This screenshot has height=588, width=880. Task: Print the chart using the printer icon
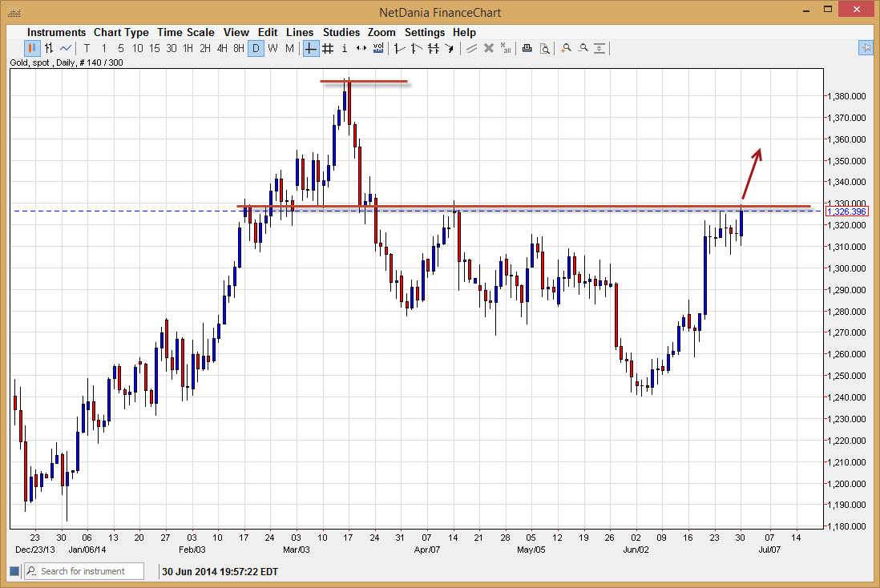(x=527, y=49)
